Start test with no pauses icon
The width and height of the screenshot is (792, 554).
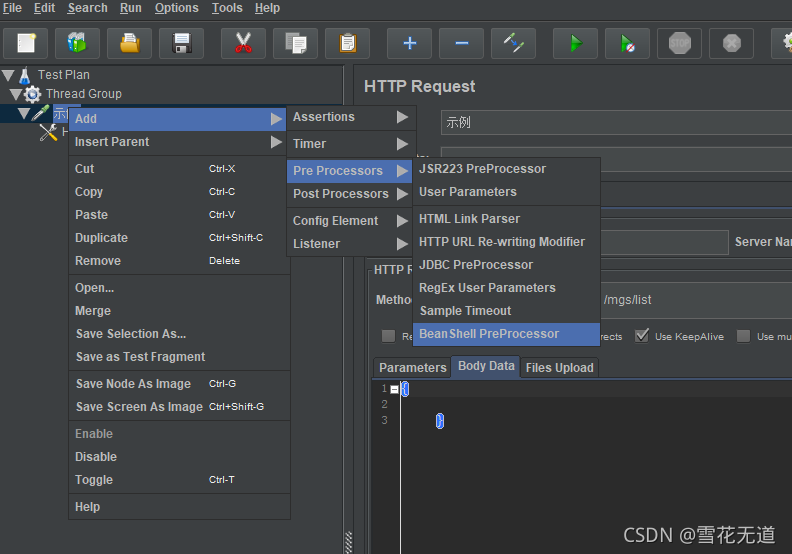(x=627, y=43)
